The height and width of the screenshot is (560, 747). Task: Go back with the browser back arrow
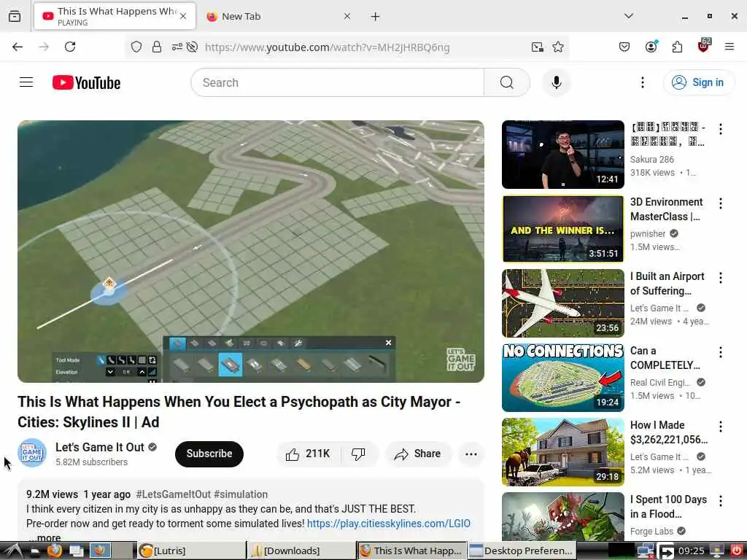click(18, 47)
